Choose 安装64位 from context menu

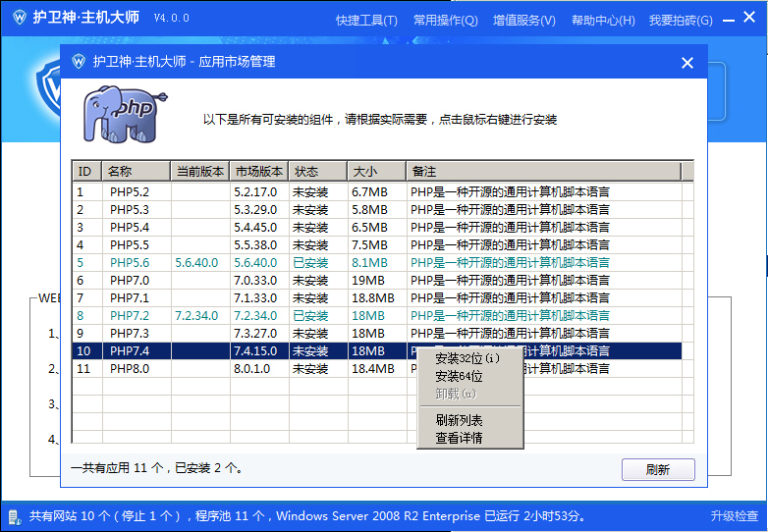(x=469, y=376)
